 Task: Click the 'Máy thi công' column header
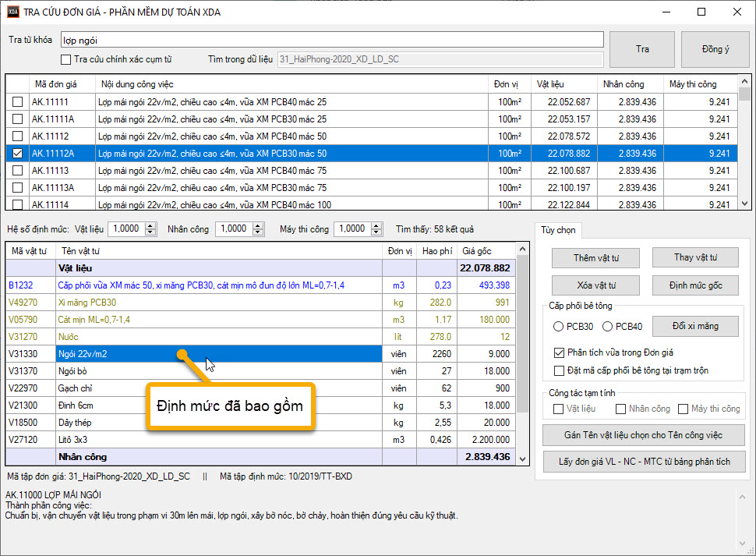click(x=700, y=84)
